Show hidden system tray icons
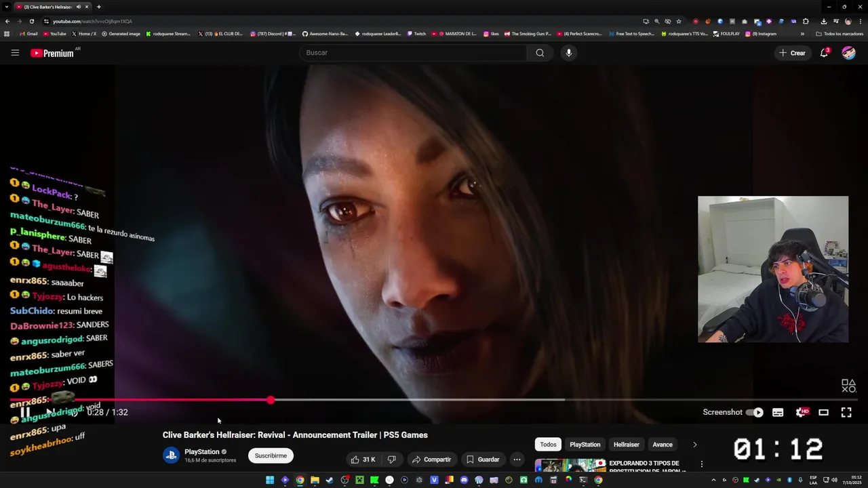Image resolution: width=868 pixels, height=488 pixels. 713,480
